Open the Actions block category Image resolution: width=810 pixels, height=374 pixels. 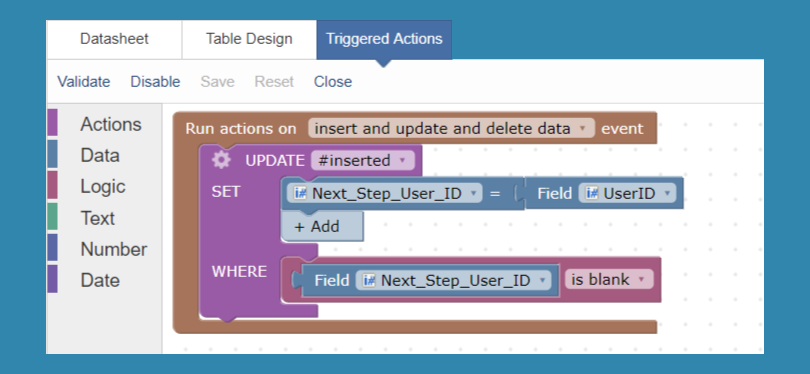coord(111,124)
